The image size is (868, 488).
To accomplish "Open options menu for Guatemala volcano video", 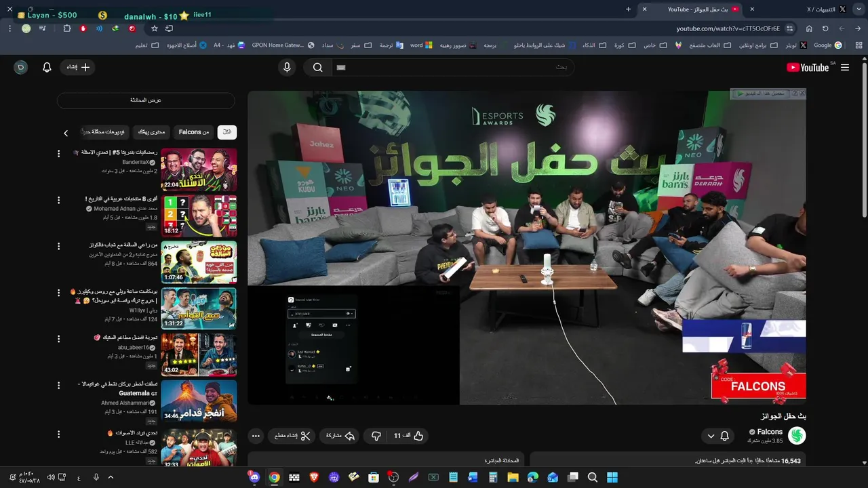I will (x=58, y=385).
